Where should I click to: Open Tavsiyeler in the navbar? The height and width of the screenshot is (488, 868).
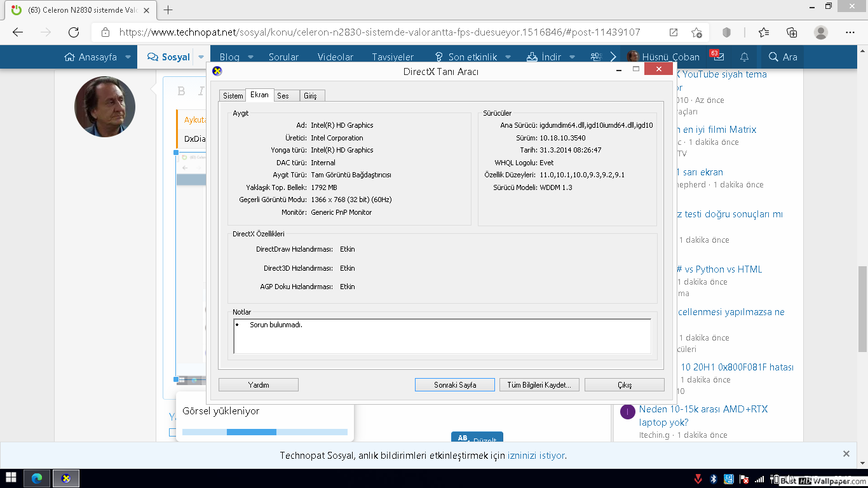pyautogui.click(x=393, y=57)
